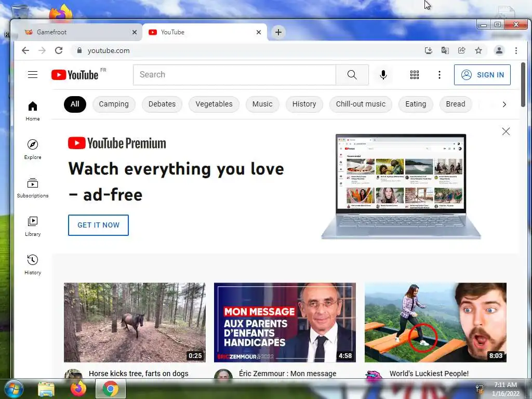Image resolution: width=532 pixels, height=399 pixels.
Task: Open World's Luckiest People thumbnail
Action: click(x=436, y=322)
